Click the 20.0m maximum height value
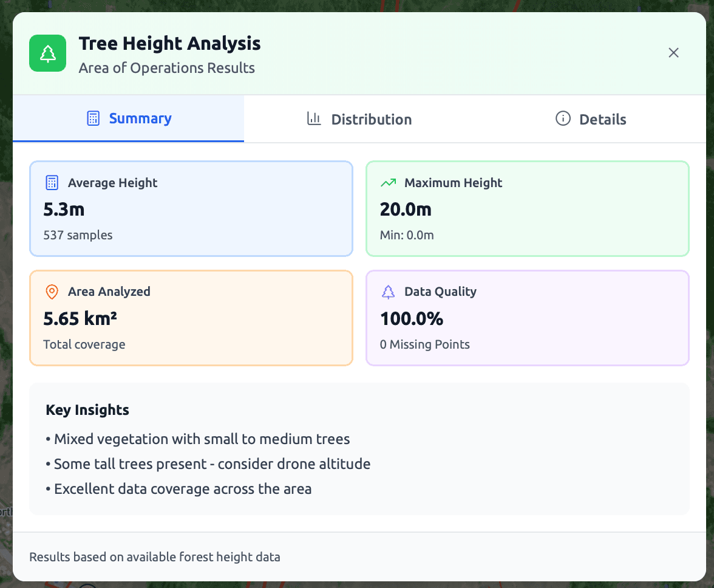This screenshot has height=588, width=714. coord(406,208)
